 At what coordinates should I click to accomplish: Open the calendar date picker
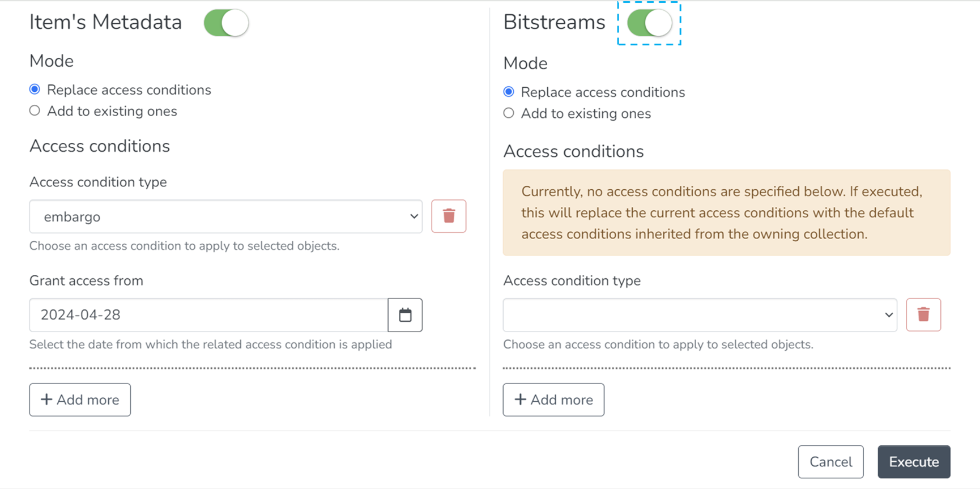click(x=405, y=315)
